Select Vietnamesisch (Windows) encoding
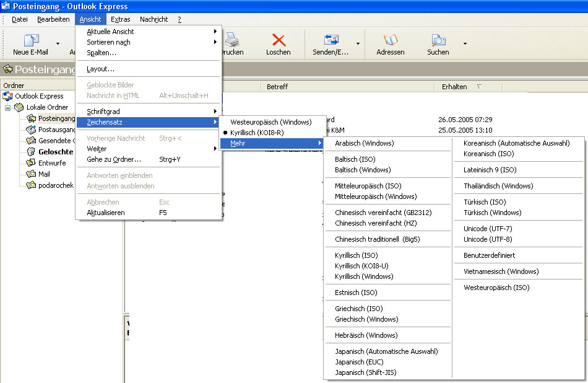The height and width of the screenshot is (383, 588). (x=518, y=271)
